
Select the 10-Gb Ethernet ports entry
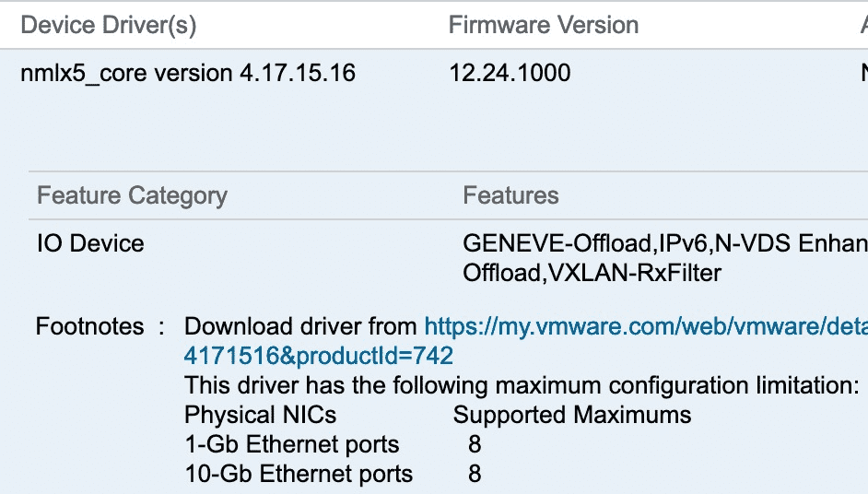coord(299,474)
